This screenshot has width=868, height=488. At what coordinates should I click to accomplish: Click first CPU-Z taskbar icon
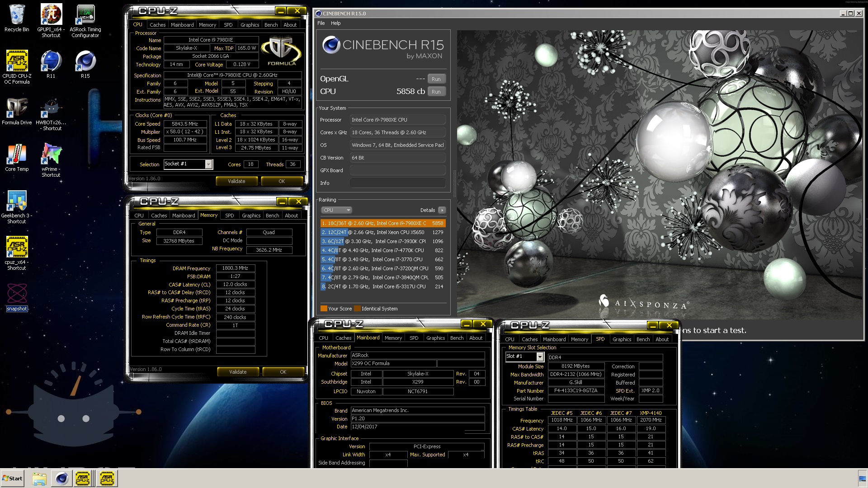pos(83,479)
